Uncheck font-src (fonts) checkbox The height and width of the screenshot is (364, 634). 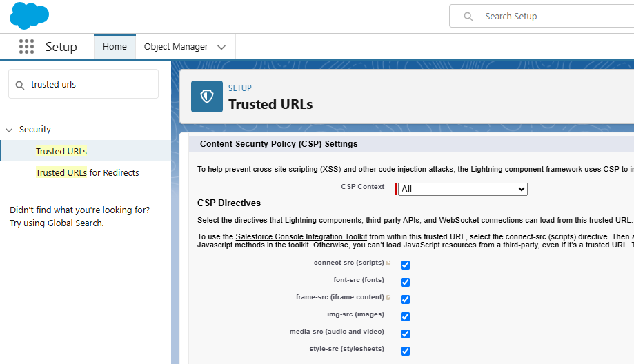click(405, 282)
